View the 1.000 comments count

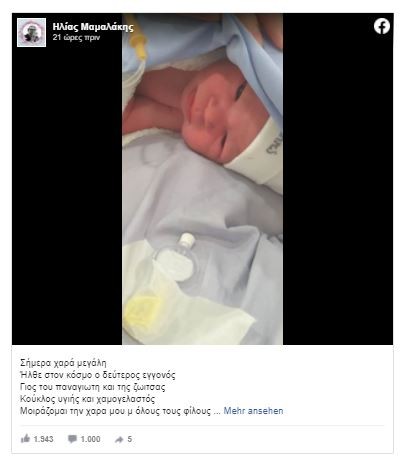(x=90, y=439)
